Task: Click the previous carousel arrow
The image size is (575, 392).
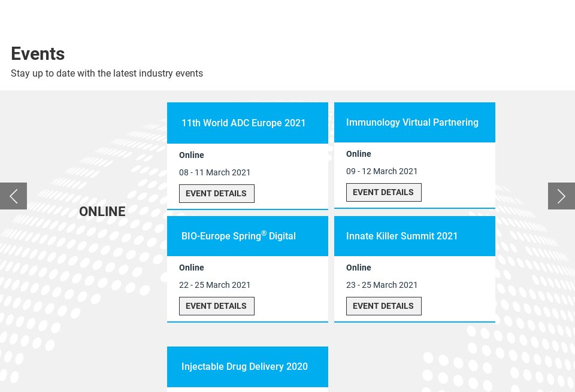Action: [13, 196]
